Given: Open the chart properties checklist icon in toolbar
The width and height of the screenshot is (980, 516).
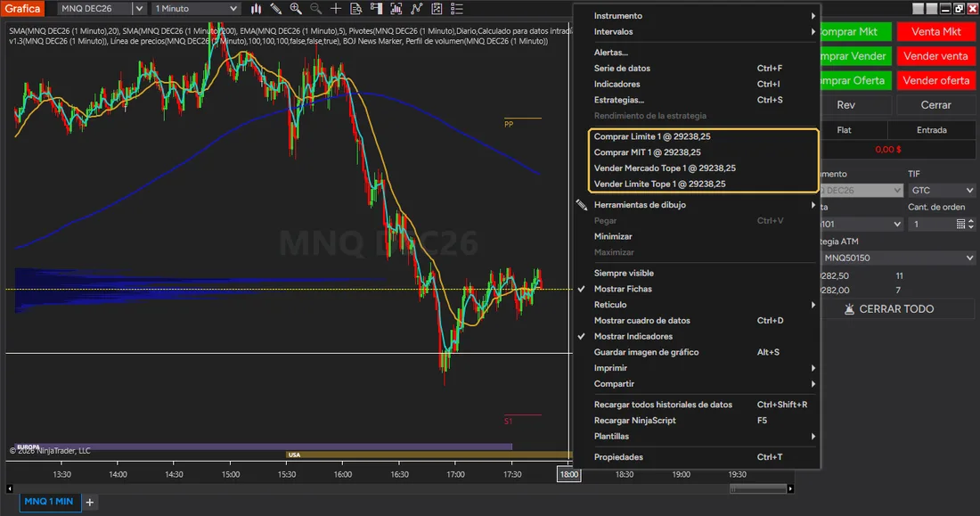Looking at the screenshot, I should pyautogui.click(x=437, y=9).
